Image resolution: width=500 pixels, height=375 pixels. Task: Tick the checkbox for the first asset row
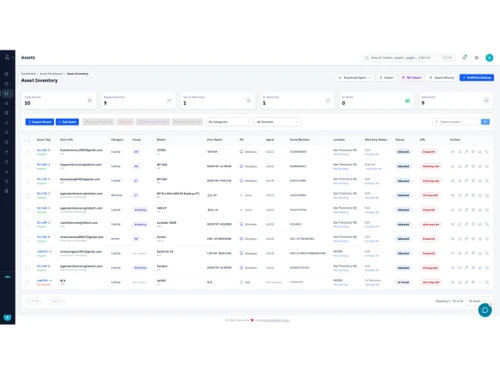(27, 152)
